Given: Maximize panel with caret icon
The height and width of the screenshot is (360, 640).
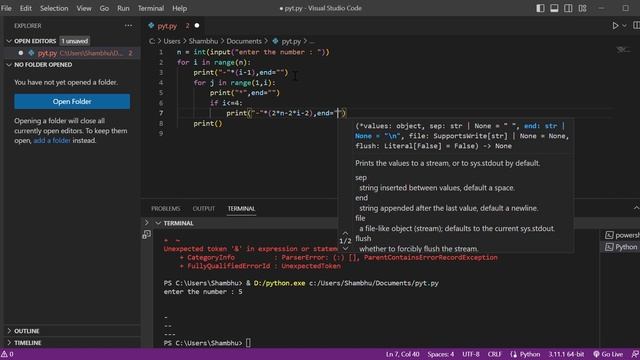Looking at the screenshot, I should coord(636,208).
